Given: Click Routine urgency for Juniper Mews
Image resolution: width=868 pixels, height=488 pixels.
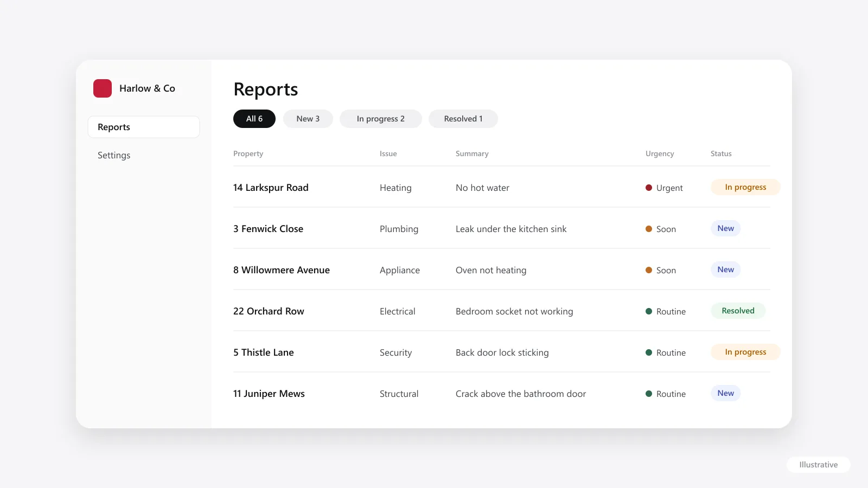Looking at the screenshot, I should [666, 394].
